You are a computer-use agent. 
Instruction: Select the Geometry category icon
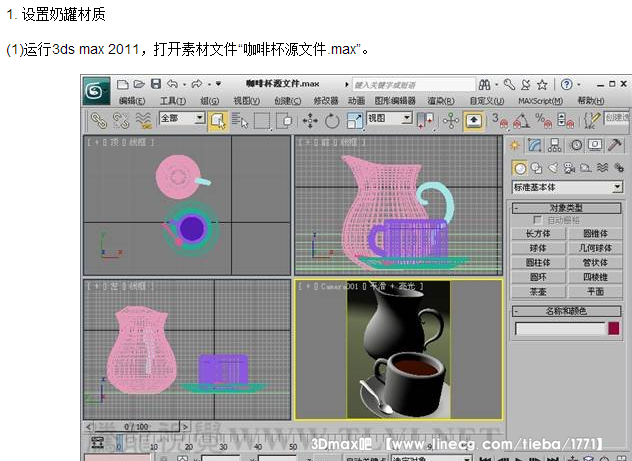click(520, 168)
